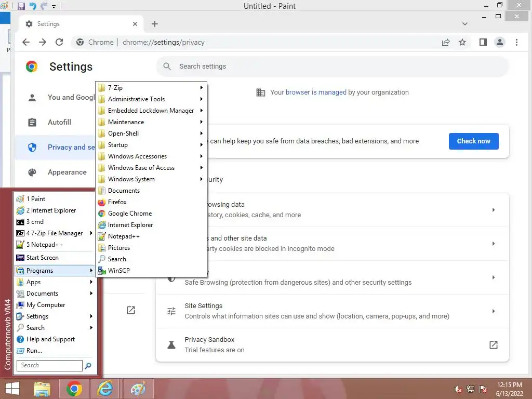
Task: Open My Computer from start menu
Action: click(54, 304)
